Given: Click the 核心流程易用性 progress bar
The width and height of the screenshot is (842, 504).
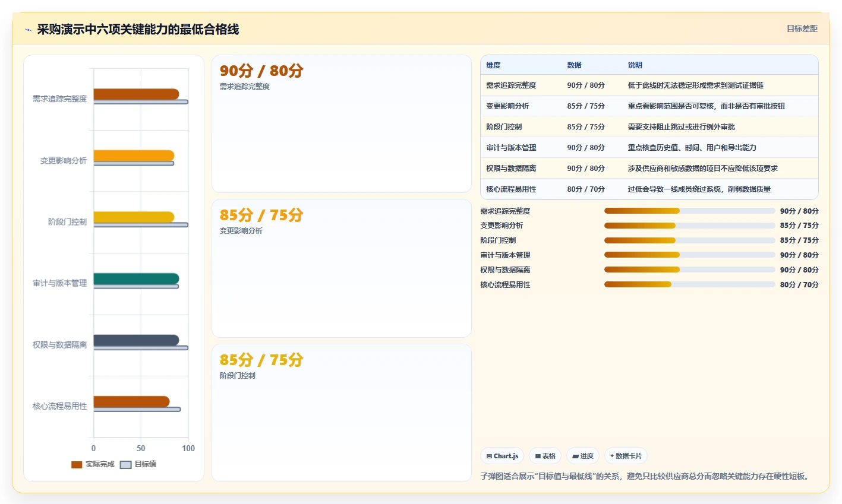Looking at the screenshot, I should pos(690,284).
